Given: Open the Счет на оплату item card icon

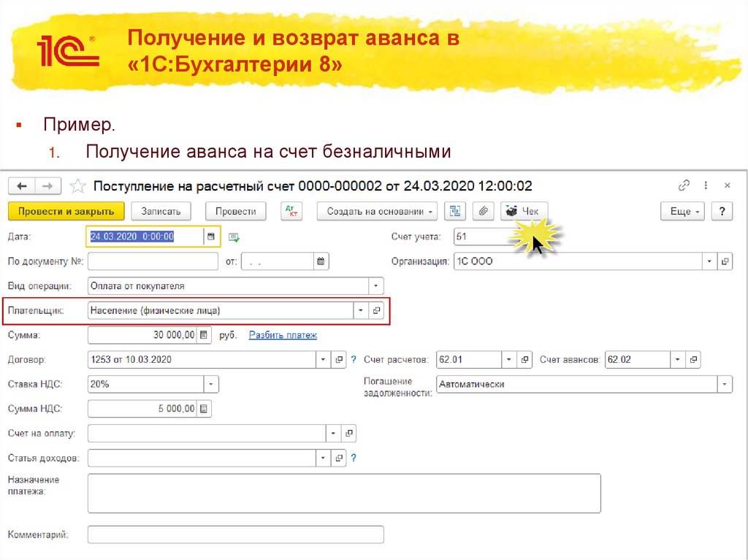Looking at the screenshot, I should tap(349, 433).
